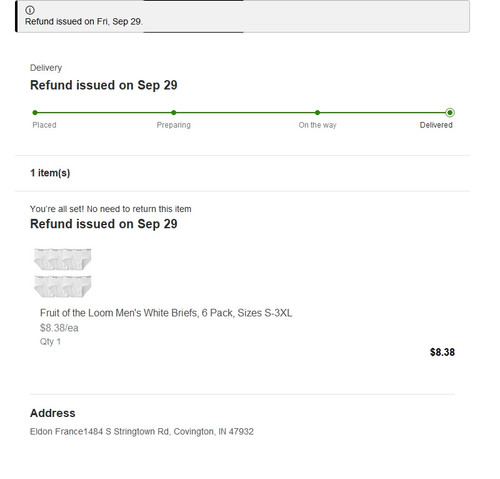The height and width of the screenshot is (479, 500).
Task: Open the white briefs product thumbnail
Action: [x=63, y=273]
